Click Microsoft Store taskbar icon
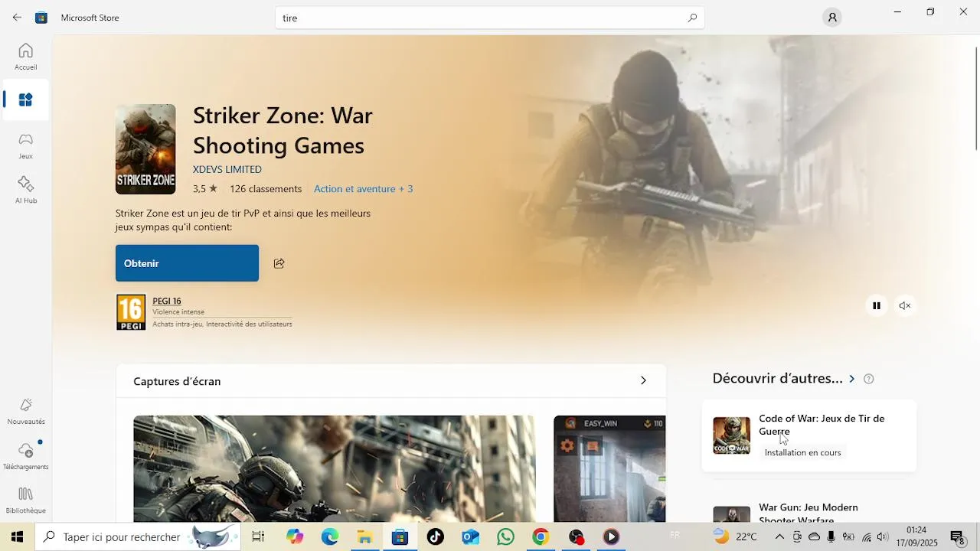980x551 pixels. (x=400, y=536)
